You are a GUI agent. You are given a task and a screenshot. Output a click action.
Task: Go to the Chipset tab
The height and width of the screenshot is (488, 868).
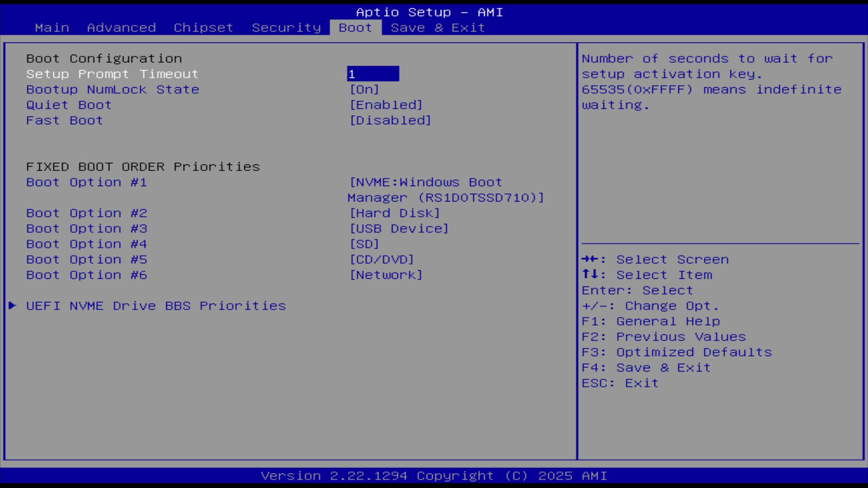point(203,28)
